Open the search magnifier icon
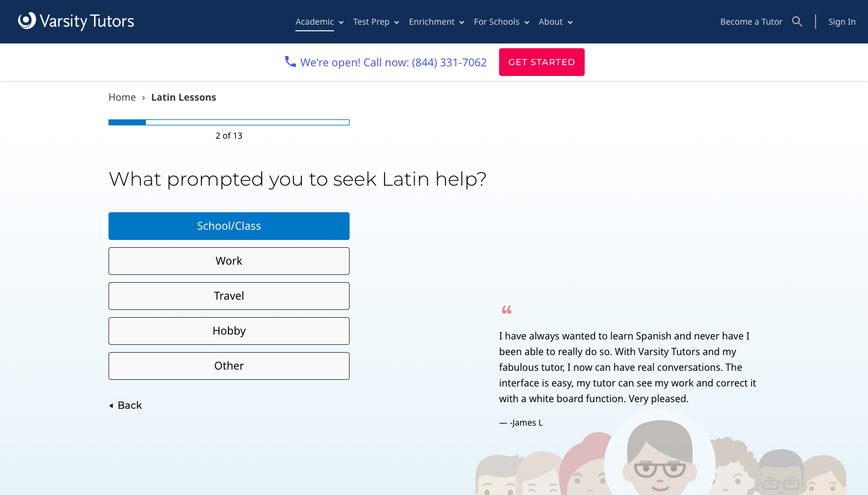 tap(797, 22)
